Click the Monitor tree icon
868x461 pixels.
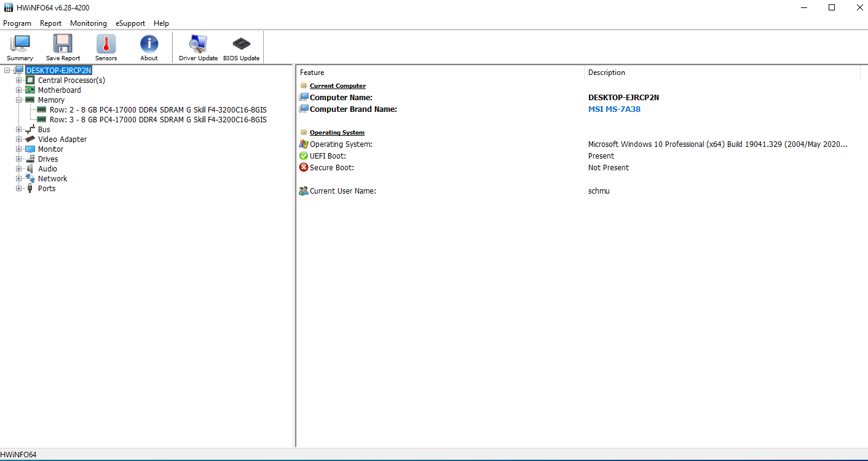tap(30, 149)
